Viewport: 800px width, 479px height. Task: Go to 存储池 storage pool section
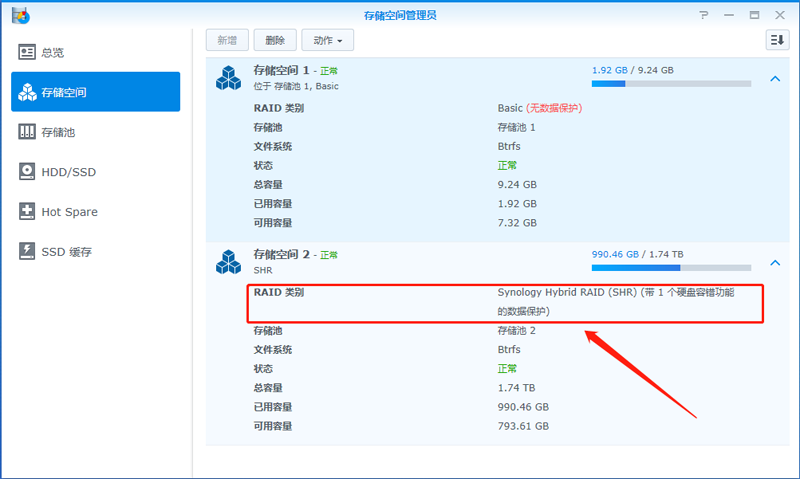[x=95, y=132]
